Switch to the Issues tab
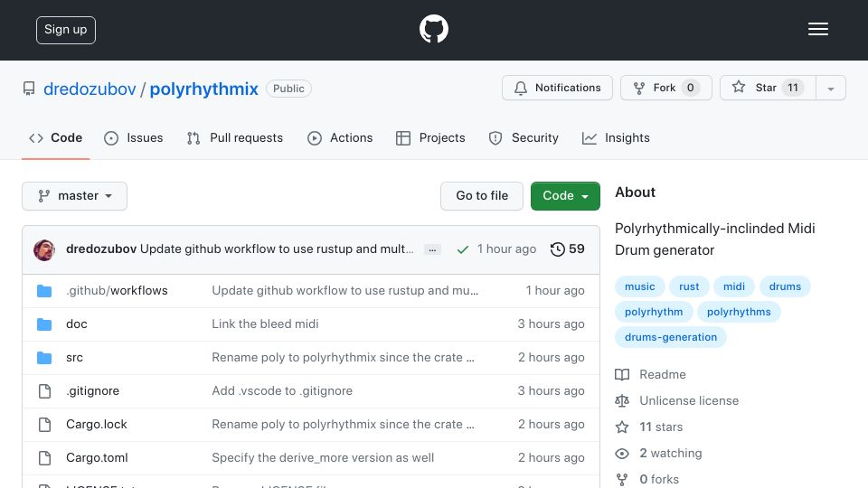 (134, 137)
